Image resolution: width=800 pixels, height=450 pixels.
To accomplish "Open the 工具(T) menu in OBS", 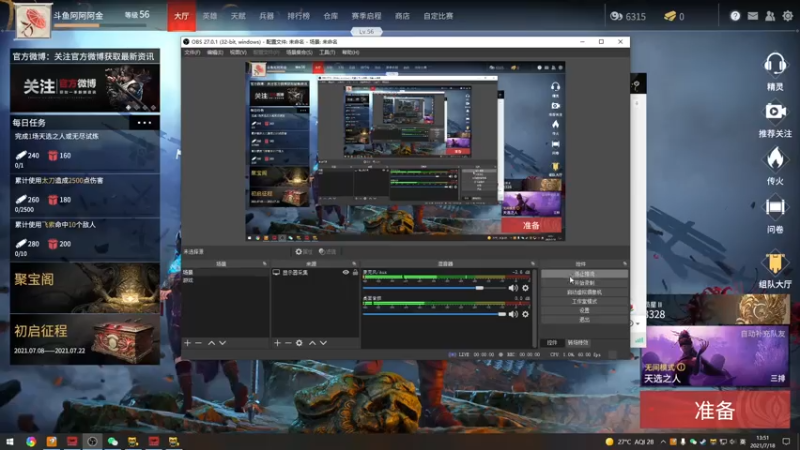I will pyautogui.click(x=327, y=53).
